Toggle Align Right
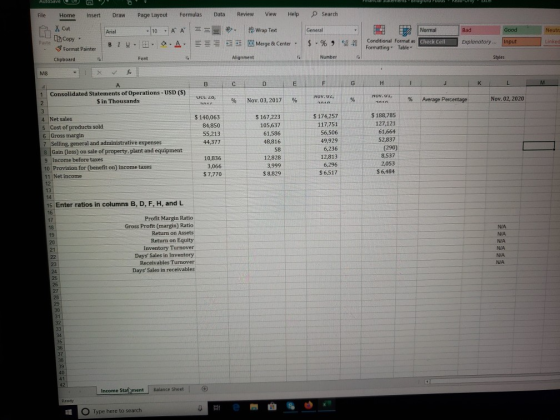Image resolution: width=560 pixels, height=420 pixels. 216,44
